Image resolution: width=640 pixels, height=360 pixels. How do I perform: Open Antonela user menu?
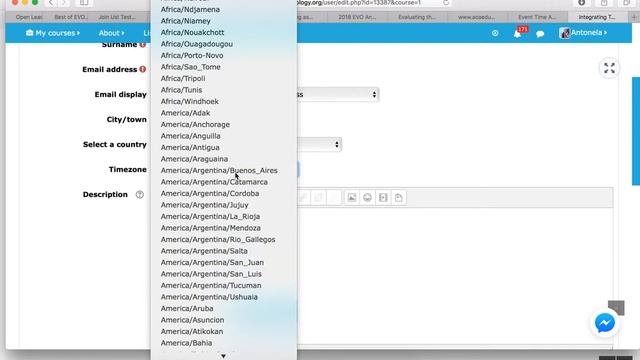point(583,33)
